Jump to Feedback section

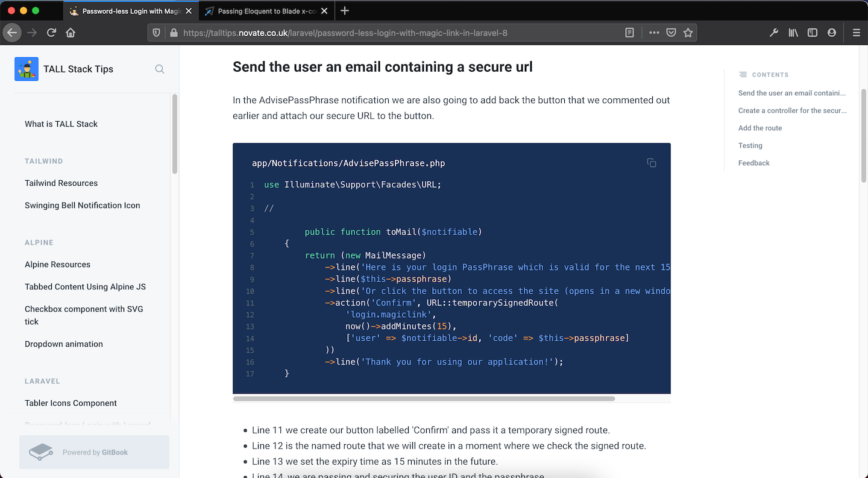[754, 163]
